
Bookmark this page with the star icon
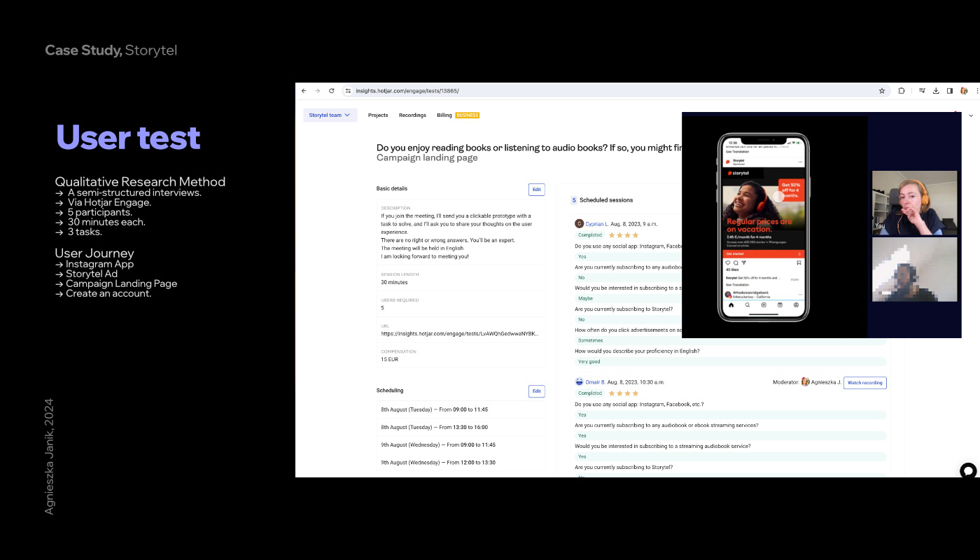(882, 91)
